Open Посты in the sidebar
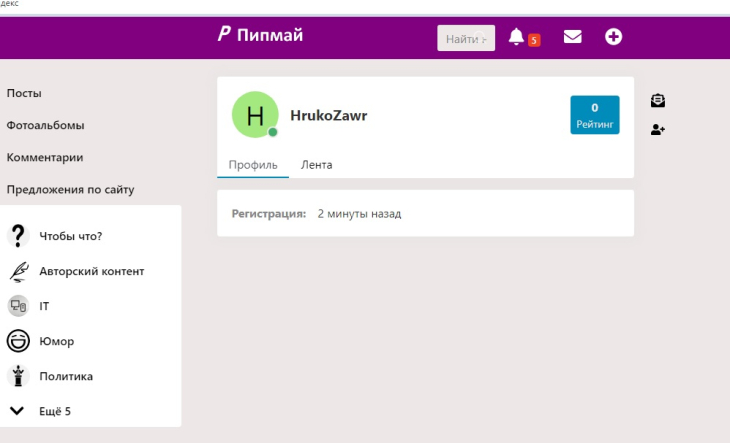Viewport: 730px width, 443px height. [x=24, y=93]
